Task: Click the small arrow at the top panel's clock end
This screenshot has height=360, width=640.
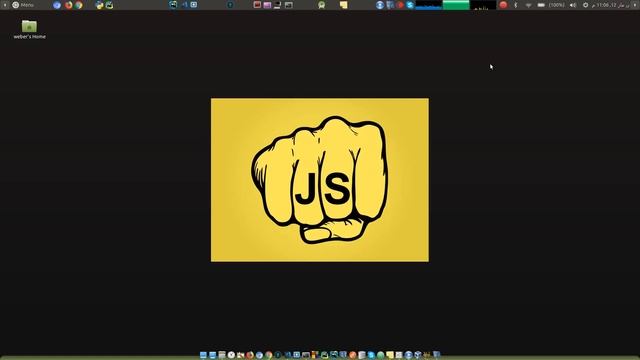Action: pyautogui.click(x=636, y=5)
